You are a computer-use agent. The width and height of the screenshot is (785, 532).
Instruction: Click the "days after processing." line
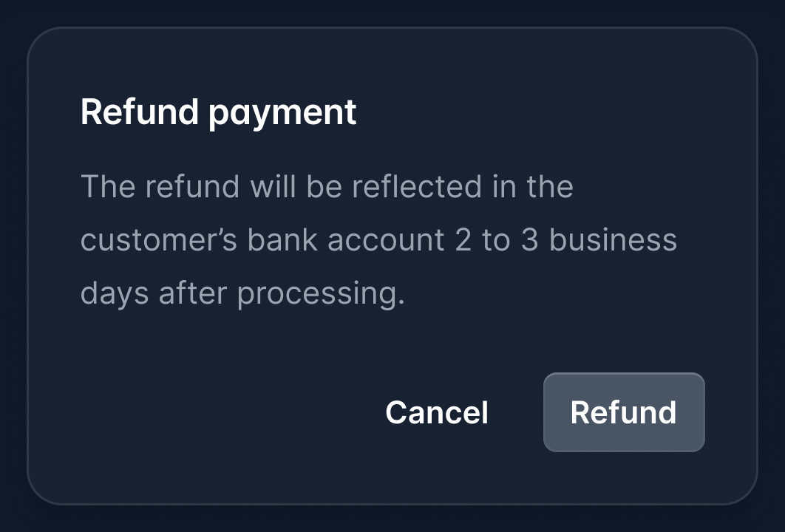point(242,294)
